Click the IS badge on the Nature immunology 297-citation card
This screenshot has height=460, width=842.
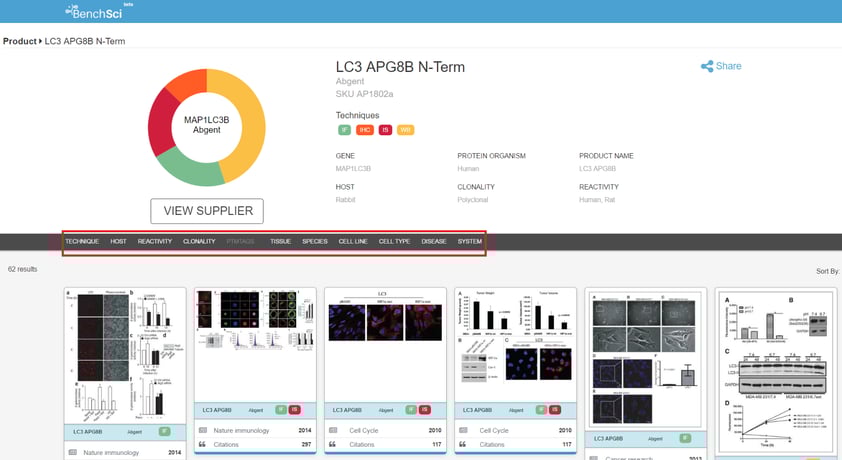pyautogui.click(x=294, y=410)
